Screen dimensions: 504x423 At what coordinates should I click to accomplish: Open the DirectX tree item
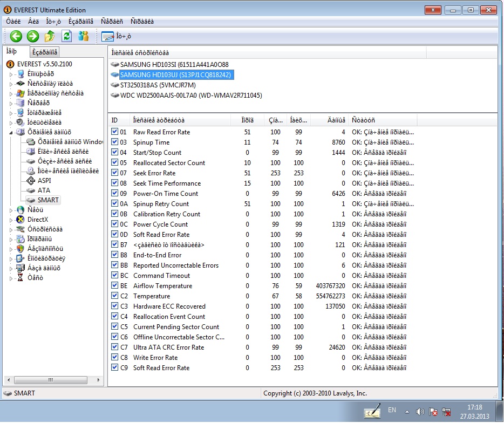pyautogui.click(x=38, y=220)
